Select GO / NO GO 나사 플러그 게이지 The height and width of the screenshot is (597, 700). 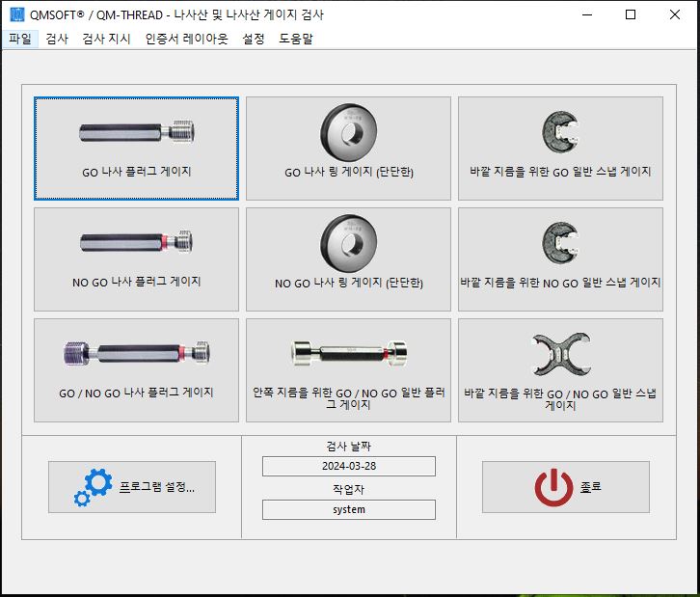pos(136,370)
